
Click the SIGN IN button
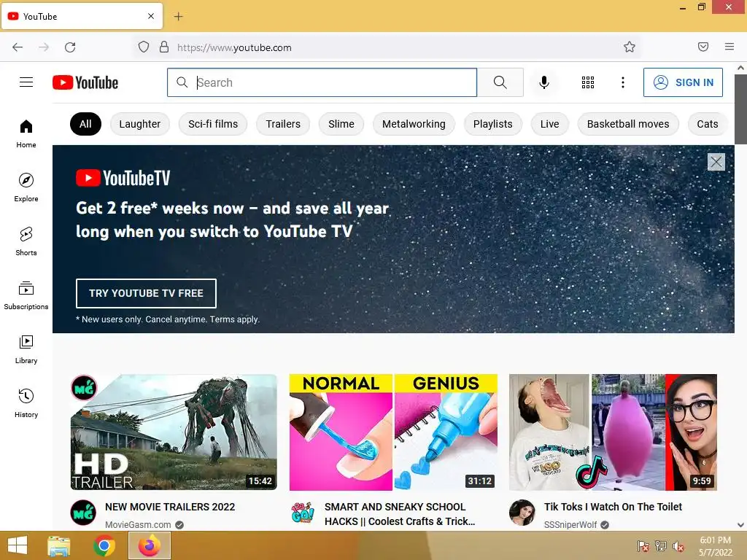pyautogui.click(x=683, y=82)
